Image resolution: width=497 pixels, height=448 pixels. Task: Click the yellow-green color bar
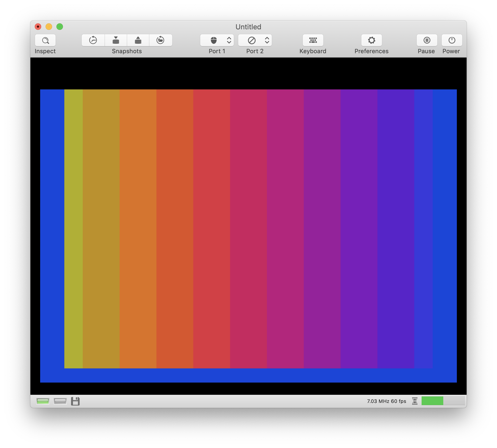point(74,229)
